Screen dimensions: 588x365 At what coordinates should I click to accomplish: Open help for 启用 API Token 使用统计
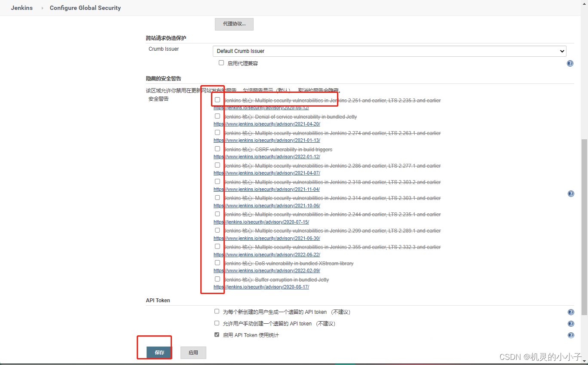click(x=571, y=335)
